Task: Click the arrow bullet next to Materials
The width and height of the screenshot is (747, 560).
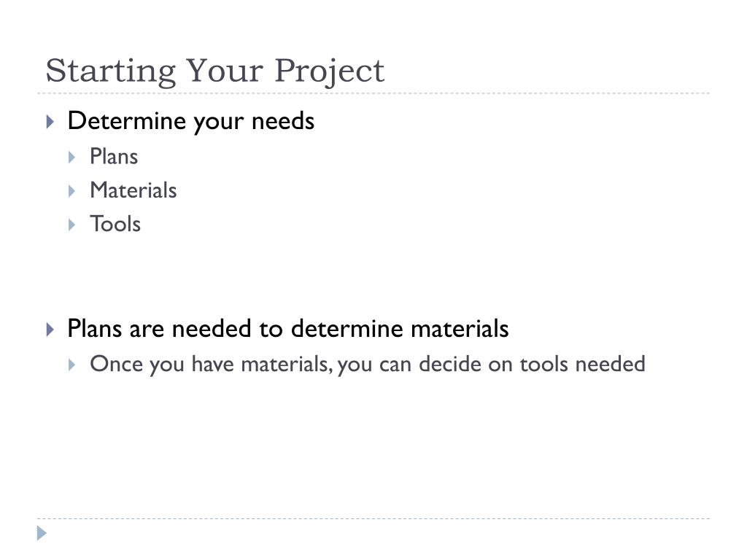Action: [x=72, y=191]
